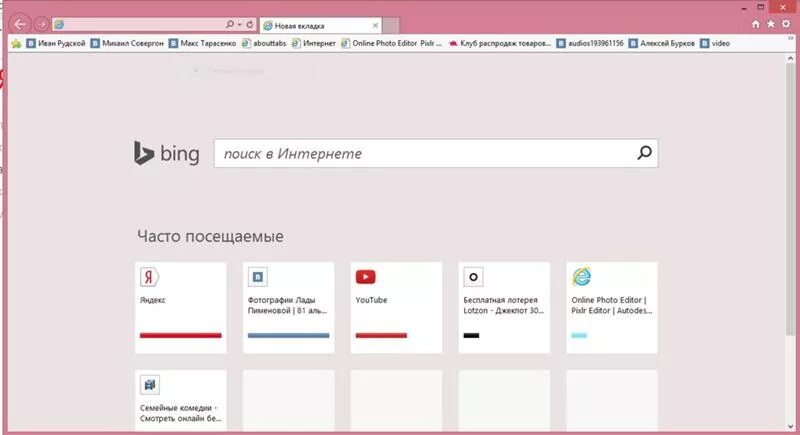Open the Интернет bookmark
Viewport: 800px width, 435px height.
pos(313,43)
